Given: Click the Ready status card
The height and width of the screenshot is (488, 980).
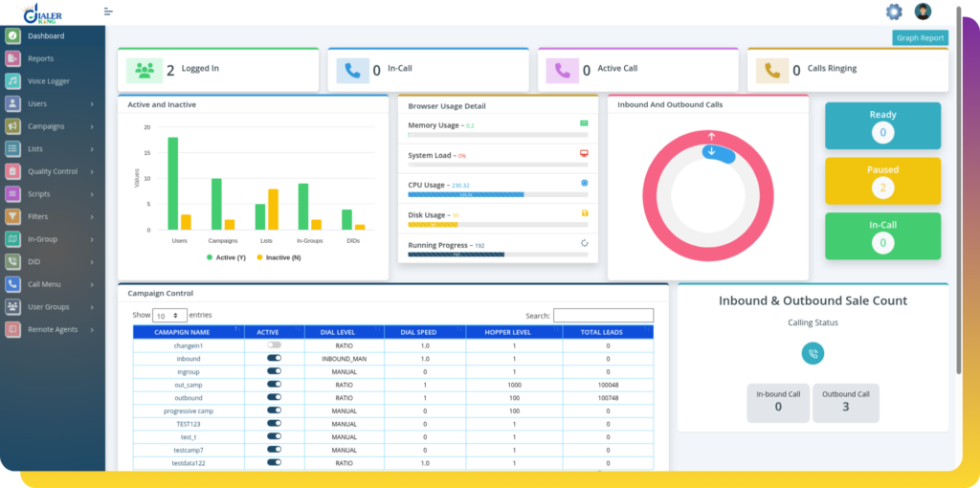Looking at the screenshot, I should (x=882, y=125).
